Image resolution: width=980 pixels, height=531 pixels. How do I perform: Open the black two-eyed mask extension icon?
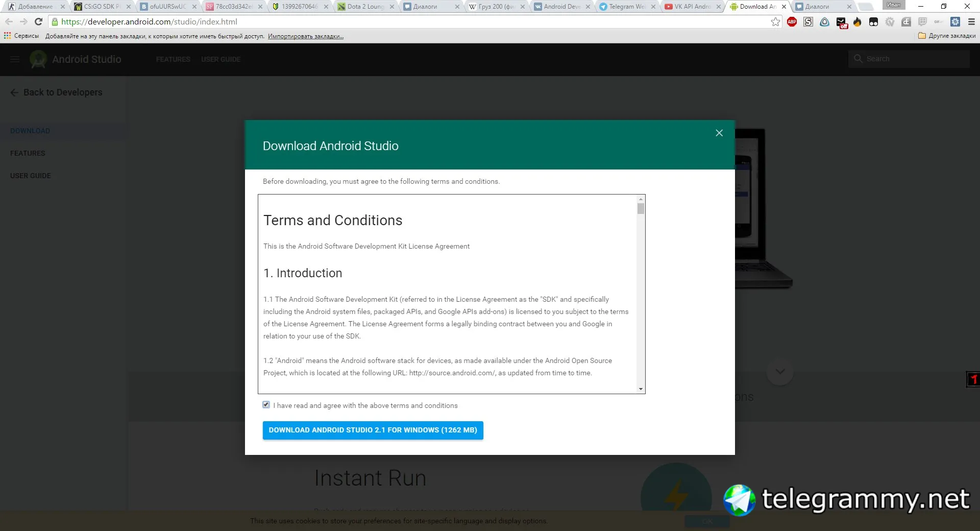point(874,22)
